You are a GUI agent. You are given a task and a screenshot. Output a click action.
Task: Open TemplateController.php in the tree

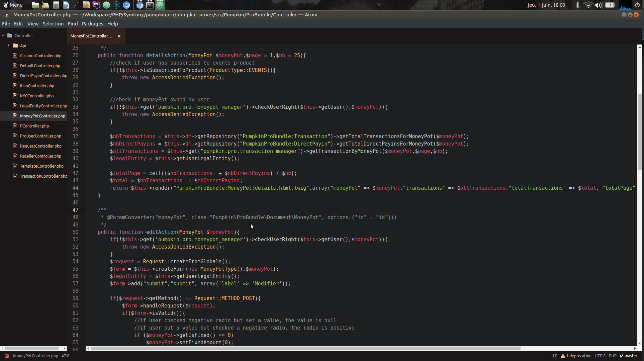coord(42,166)
